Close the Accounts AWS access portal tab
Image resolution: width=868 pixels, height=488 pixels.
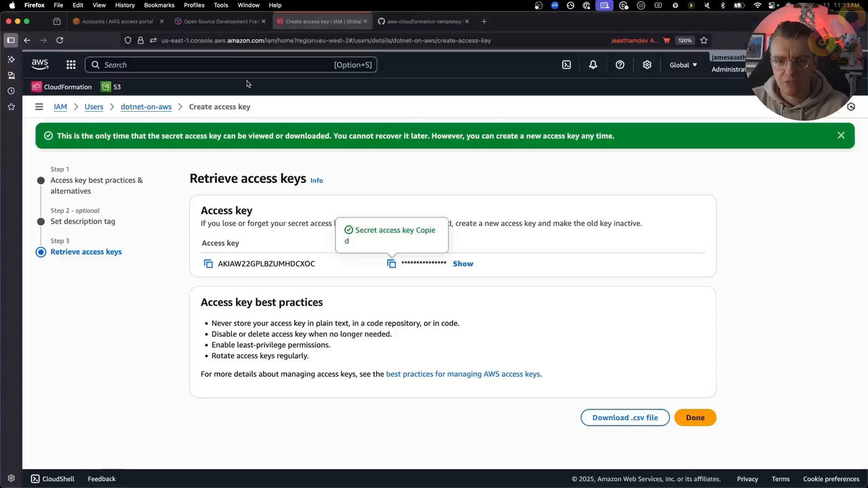coord(161,21)
